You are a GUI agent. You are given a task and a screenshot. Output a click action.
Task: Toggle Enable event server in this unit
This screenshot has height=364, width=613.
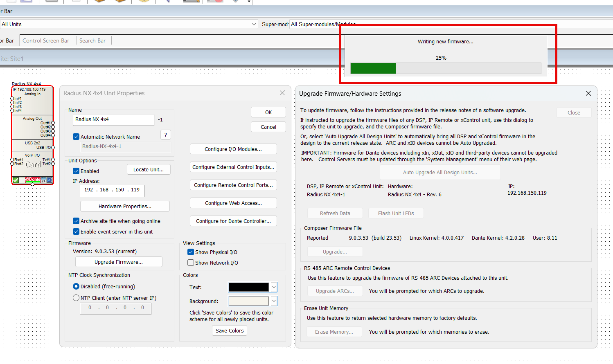[x=76, y=231]
